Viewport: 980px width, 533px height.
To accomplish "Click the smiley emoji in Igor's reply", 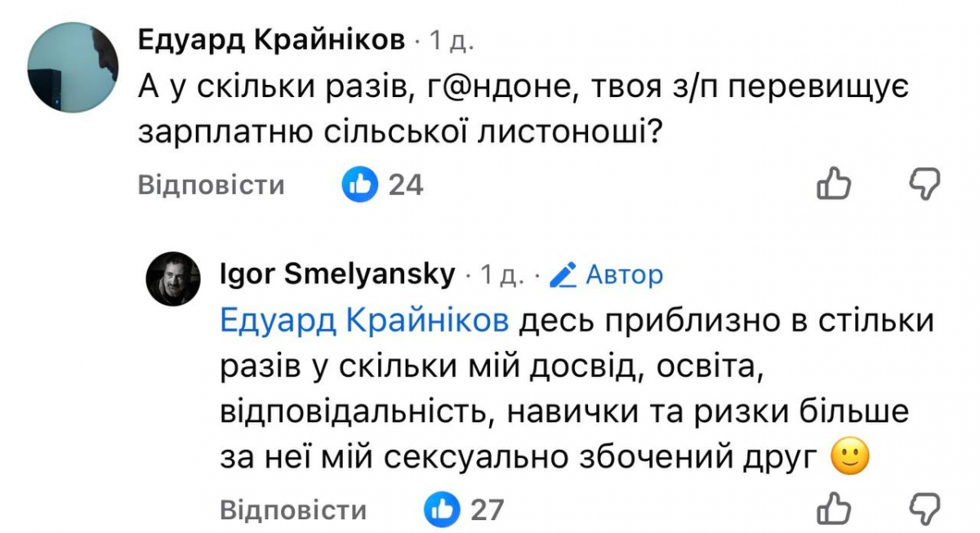I will pos(849,458).
